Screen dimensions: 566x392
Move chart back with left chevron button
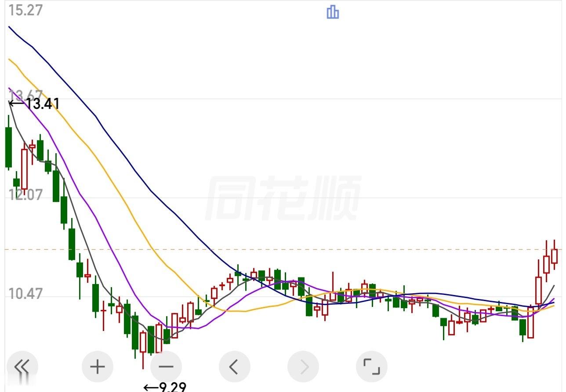(x=234, y=366)
